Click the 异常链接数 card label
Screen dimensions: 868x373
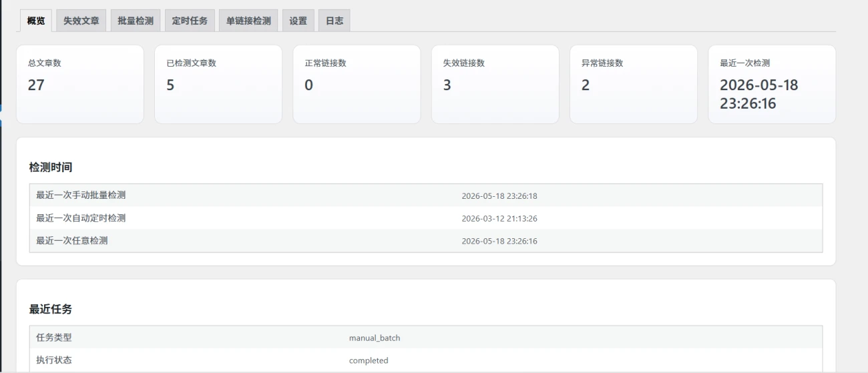pos(602,63)
